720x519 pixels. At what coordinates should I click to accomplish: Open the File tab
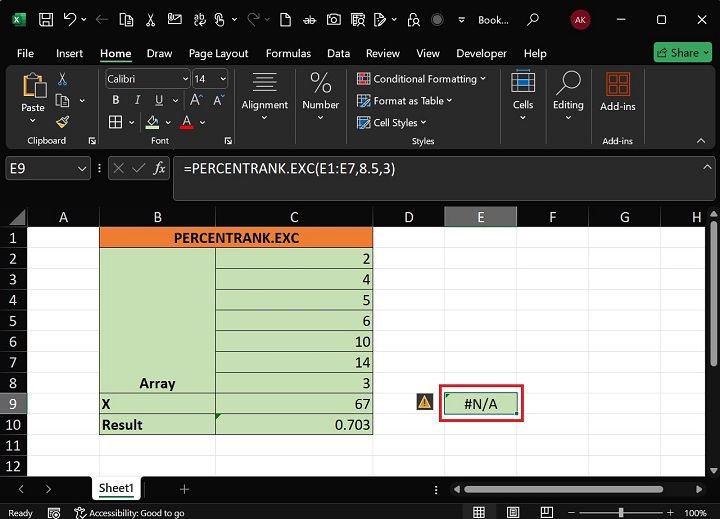click(x=25, y=53)
